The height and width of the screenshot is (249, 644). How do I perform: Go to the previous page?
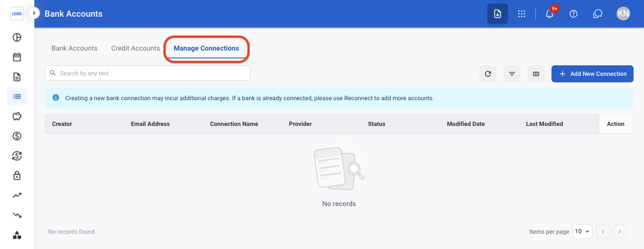tap(603, 232)
